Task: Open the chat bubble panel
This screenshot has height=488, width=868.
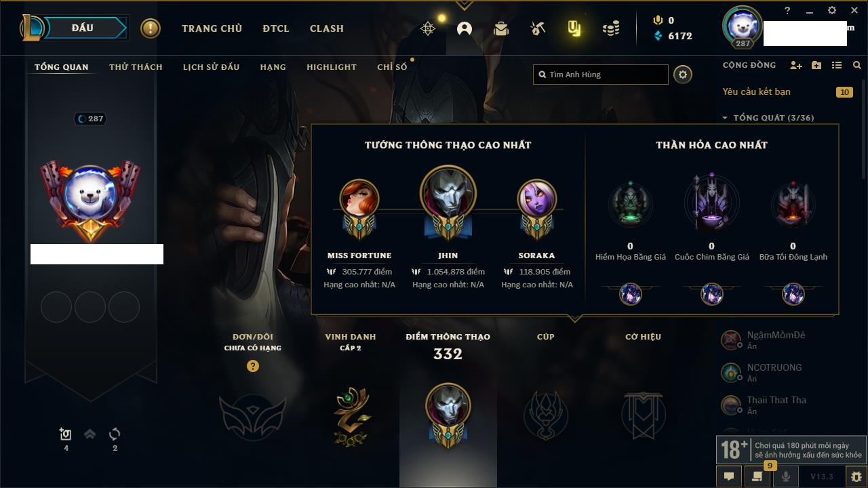Action: click(729, 476)
